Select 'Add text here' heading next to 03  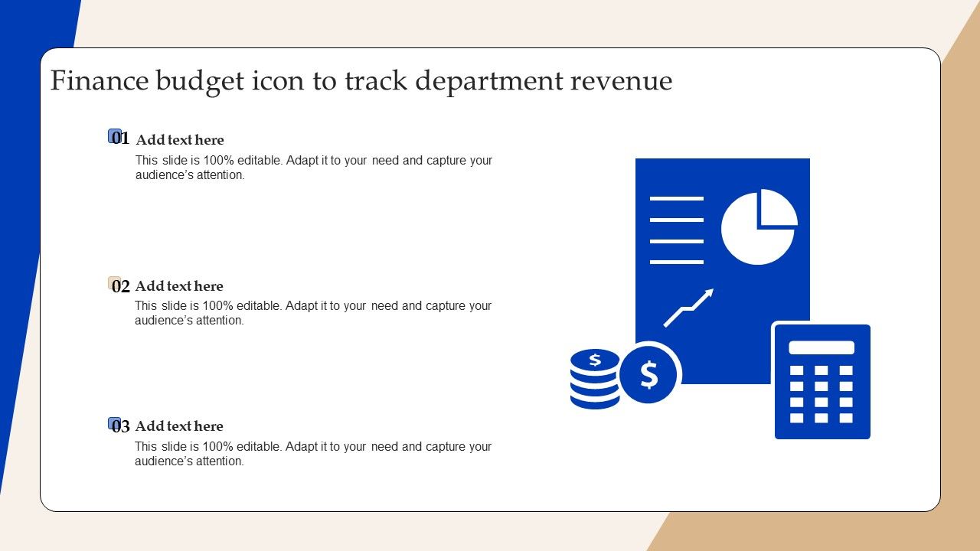179,426
